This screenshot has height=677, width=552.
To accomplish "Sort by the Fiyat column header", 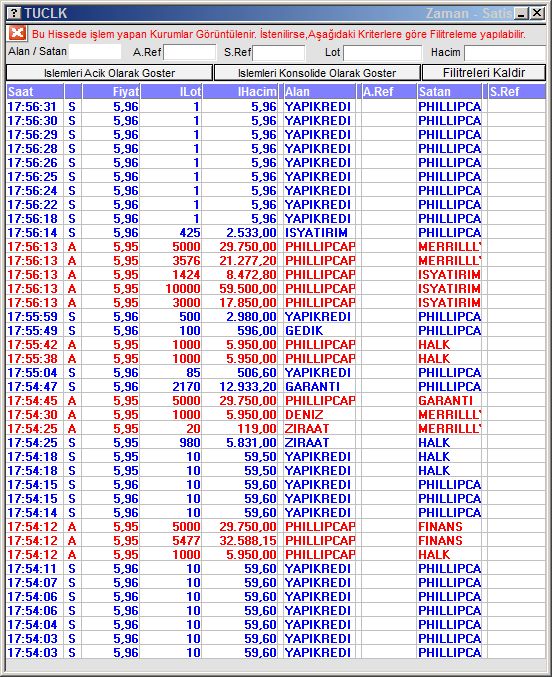I will (x=111, y=92).
